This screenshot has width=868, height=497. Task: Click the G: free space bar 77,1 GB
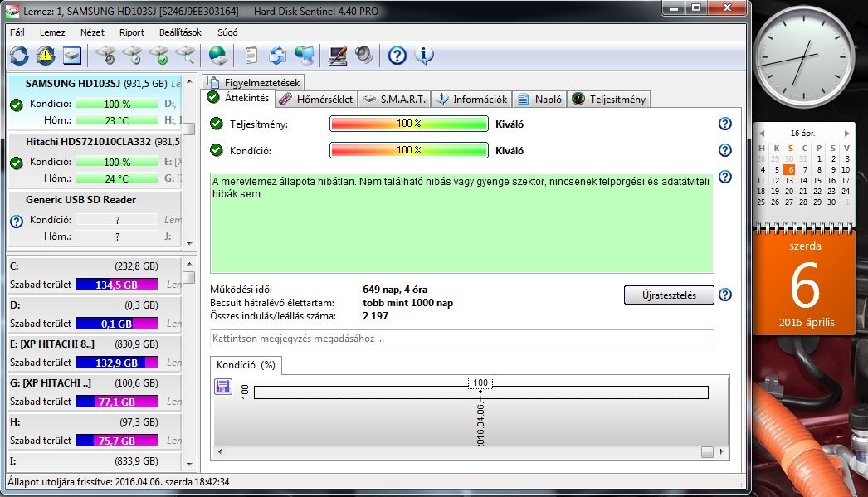(117, 402)
